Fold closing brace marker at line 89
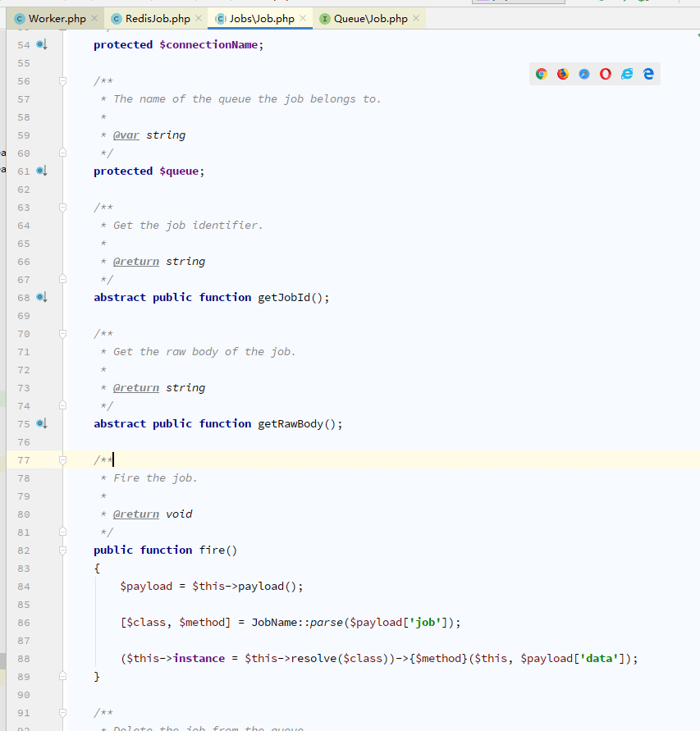This screenshot has width=700, height=731. point(63,677)
